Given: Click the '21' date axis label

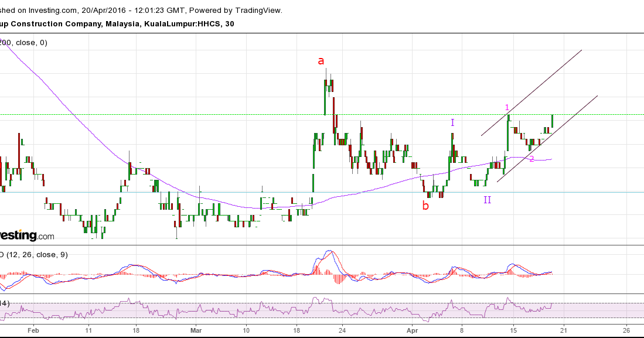Looking at the screenshot, I should 564,330.
